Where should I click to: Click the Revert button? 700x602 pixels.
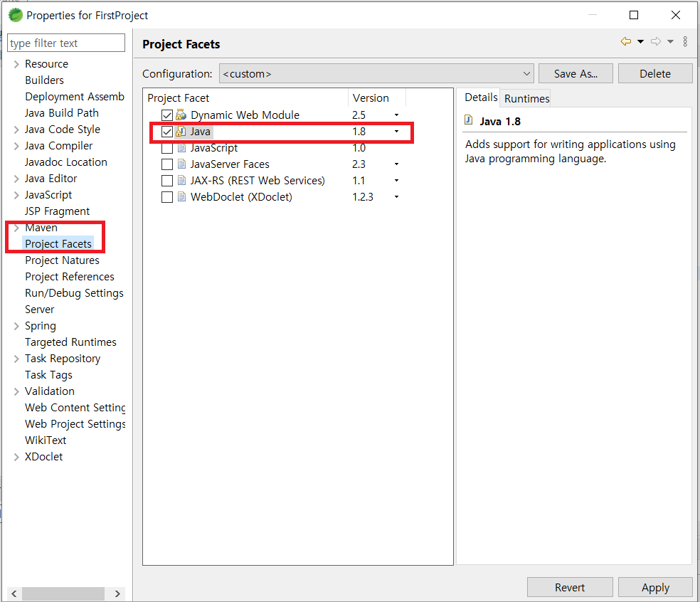pos(570,587)
